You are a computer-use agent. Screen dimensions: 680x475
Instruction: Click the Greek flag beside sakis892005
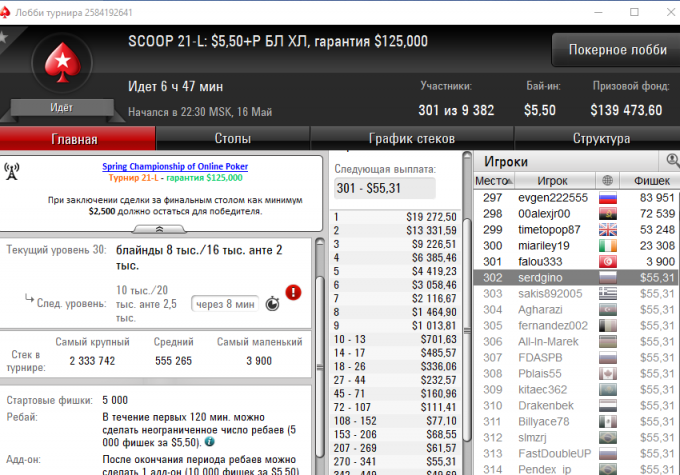(608, 294)
